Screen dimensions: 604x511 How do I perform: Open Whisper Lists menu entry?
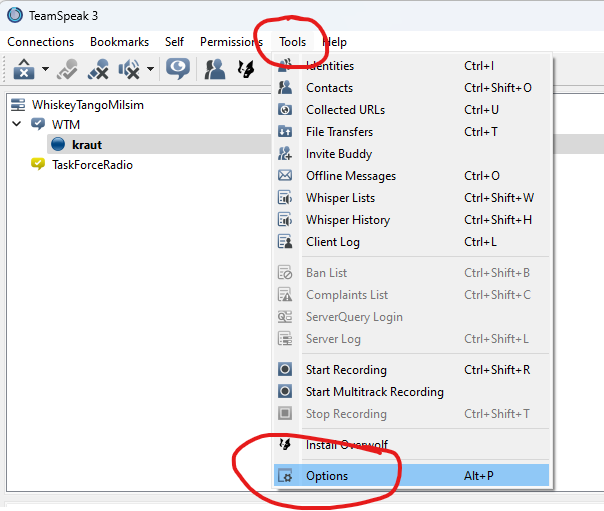tap(411, 198)
